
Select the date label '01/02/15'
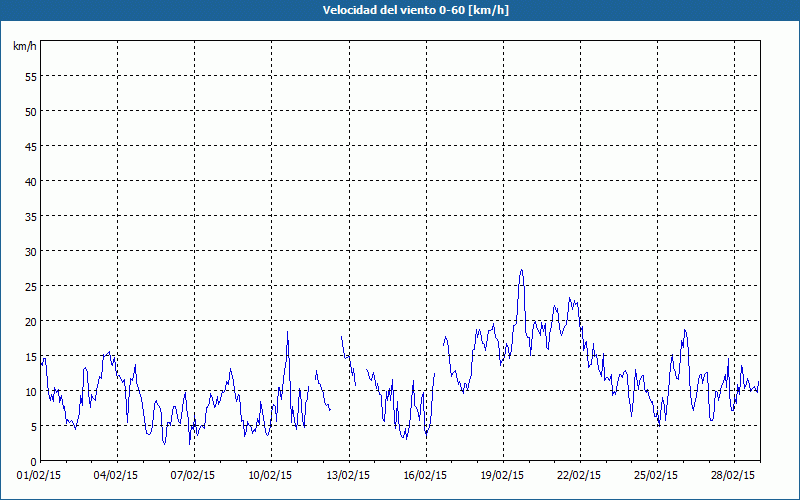click(39, 475)
